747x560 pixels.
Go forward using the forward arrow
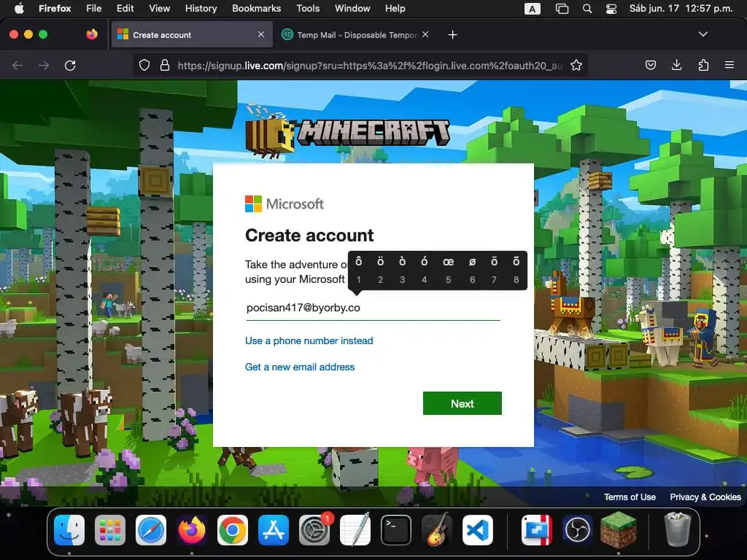click(x=44, y=65)
